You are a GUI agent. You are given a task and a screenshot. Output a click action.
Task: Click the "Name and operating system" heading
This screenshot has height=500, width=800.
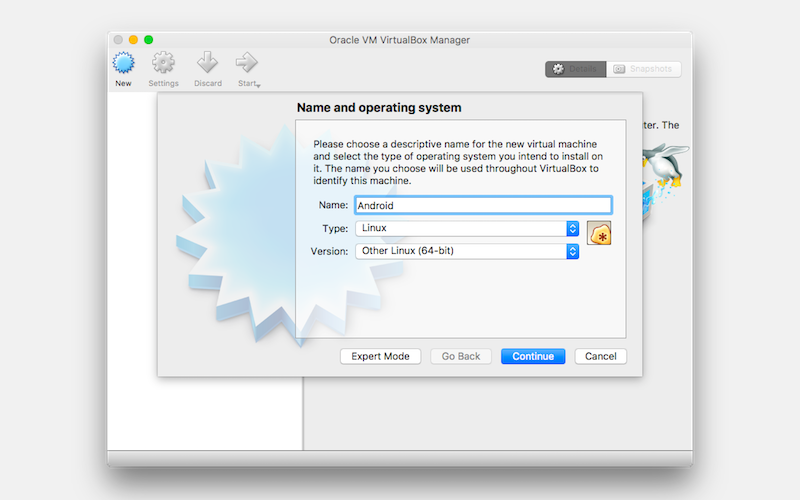pyautogui.click(x=379, y=108)
